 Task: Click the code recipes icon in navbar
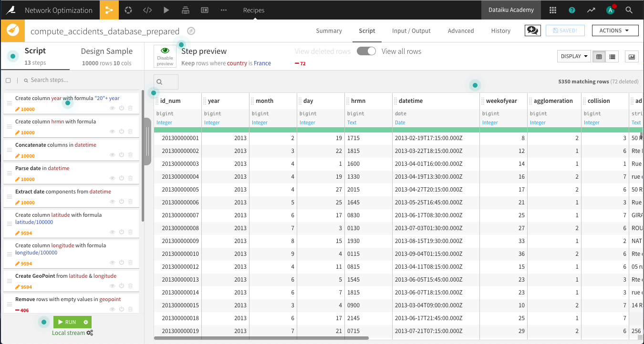147,10
